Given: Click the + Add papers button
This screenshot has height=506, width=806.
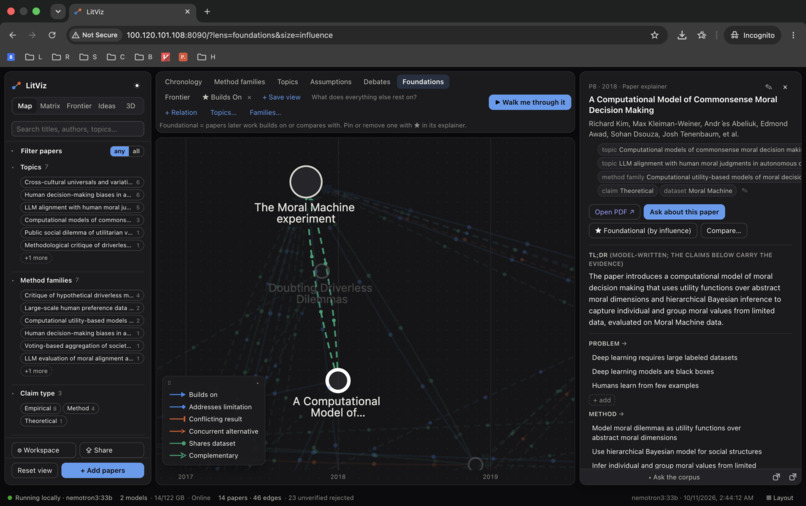Looking at the screenshot, I should coord(103,471).
